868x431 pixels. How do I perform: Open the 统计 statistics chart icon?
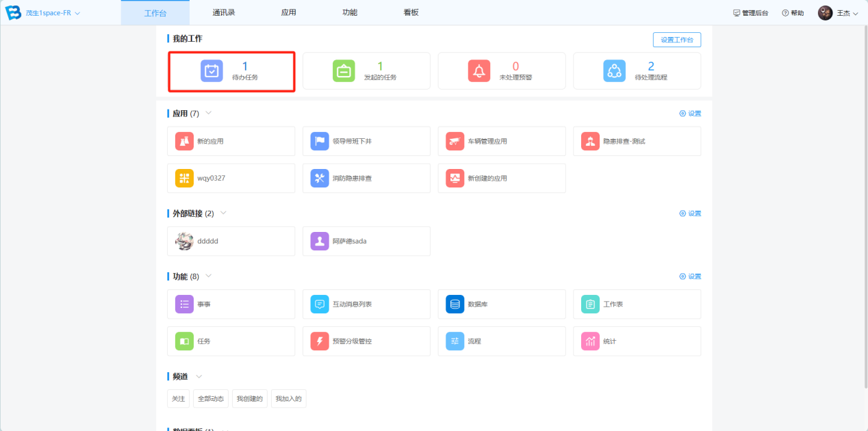pyautogui.click(x=590, y=341)
